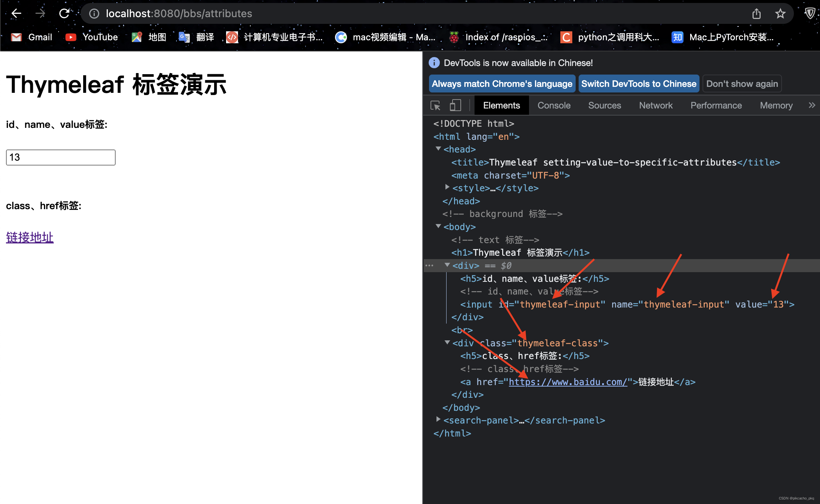Click the browser reload button
The image size is (820, 504).
64,13
